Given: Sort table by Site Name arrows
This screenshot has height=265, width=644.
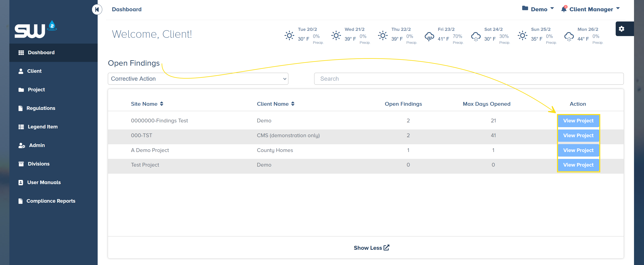Looking at the screenshot, I should pos(162,104).
